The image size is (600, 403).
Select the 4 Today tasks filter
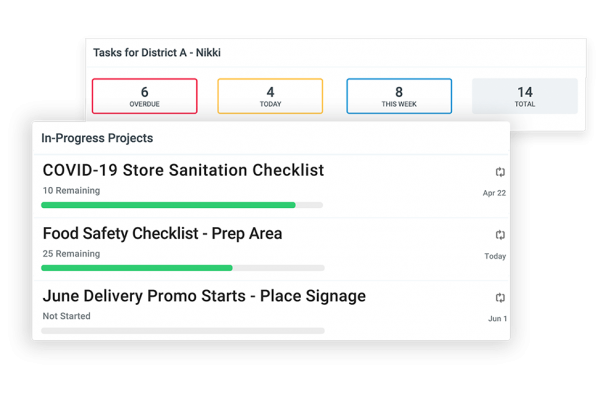coord(270,96)
